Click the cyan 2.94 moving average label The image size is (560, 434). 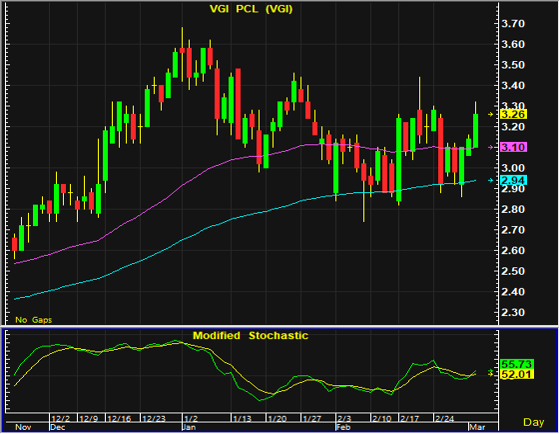click(x=513, y=180)
